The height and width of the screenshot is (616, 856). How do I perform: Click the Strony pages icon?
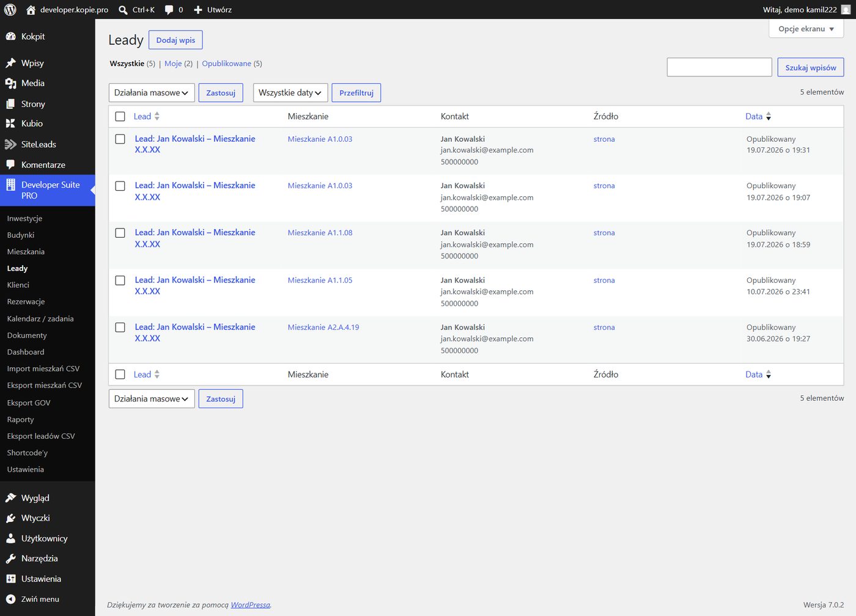coord(10,104)
